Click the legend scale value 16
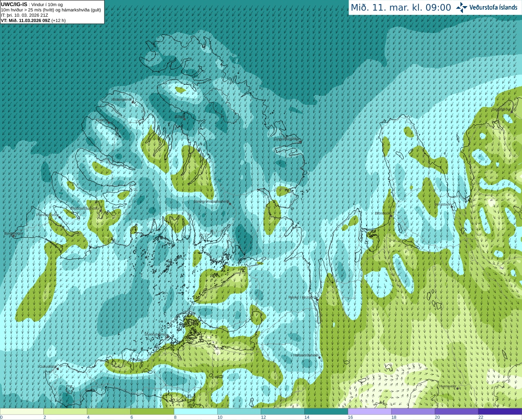 coord(350,417)
